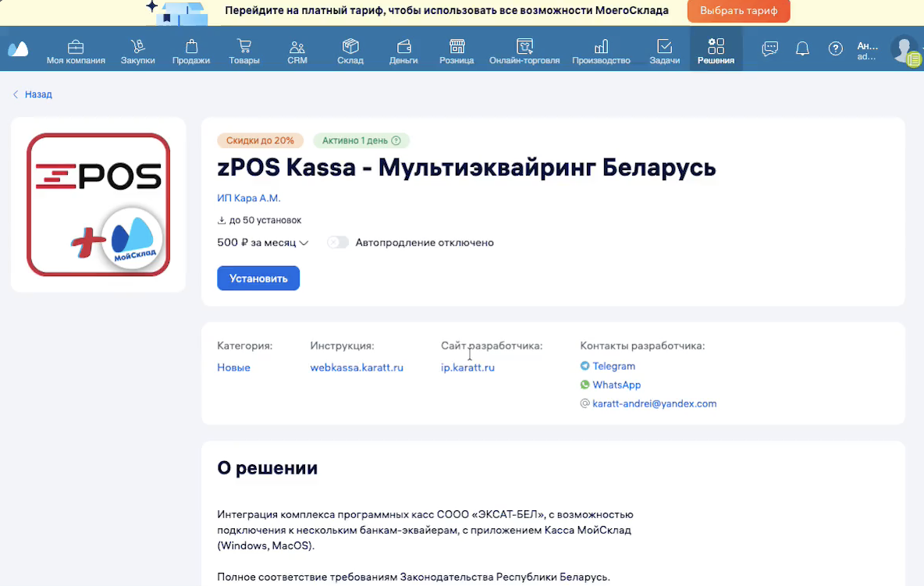The image size is (924, 586).
Task: Open webkassa.karatt.ru instruction link
Action: point(357,368)
